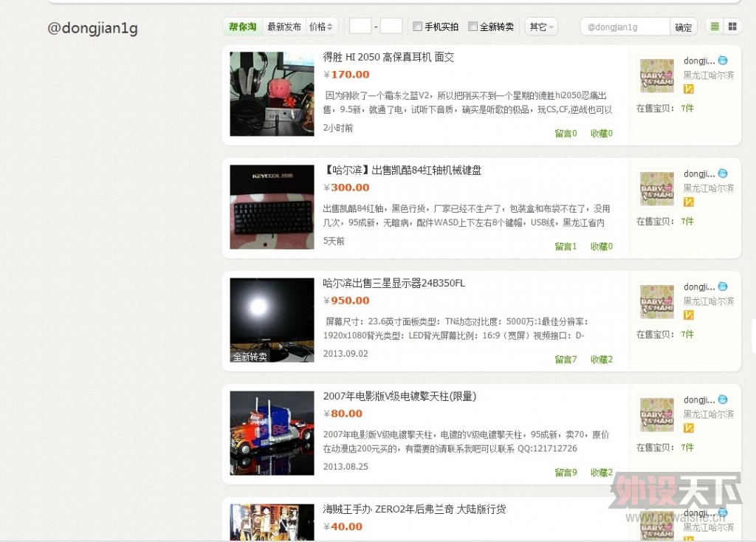Select the 帮你淘 tab

click(x=242, y=27)
